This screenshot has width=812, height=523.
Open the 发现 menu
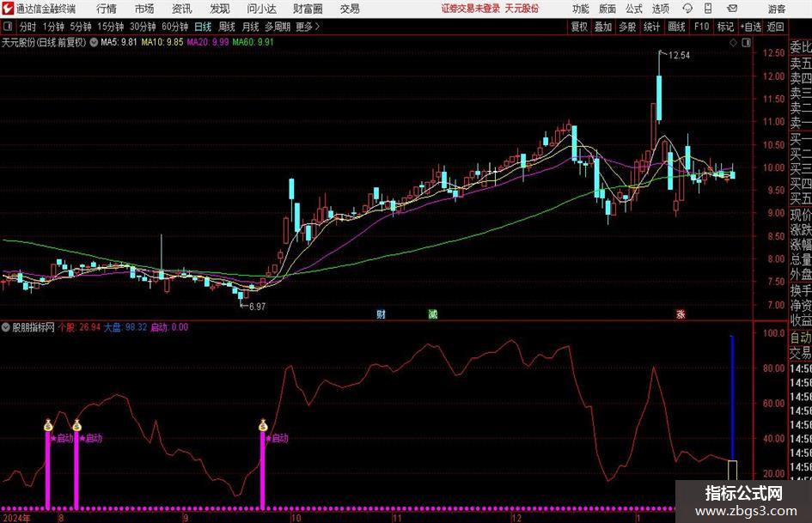220,9
